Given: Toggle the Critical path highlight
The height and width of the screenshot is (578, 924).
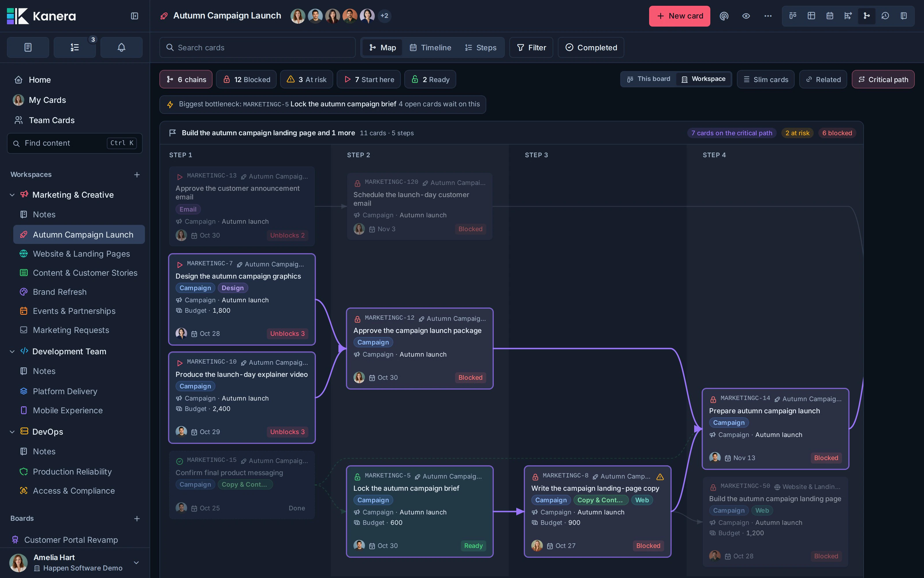Looking at the screenshot, I should tap(883, 79).
